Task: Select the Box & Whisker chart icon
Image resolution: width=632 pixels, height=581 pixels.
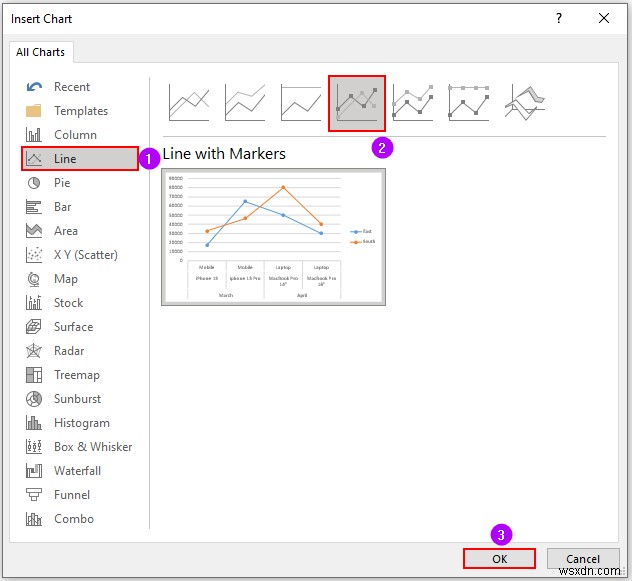Action: tap(34, 447)
